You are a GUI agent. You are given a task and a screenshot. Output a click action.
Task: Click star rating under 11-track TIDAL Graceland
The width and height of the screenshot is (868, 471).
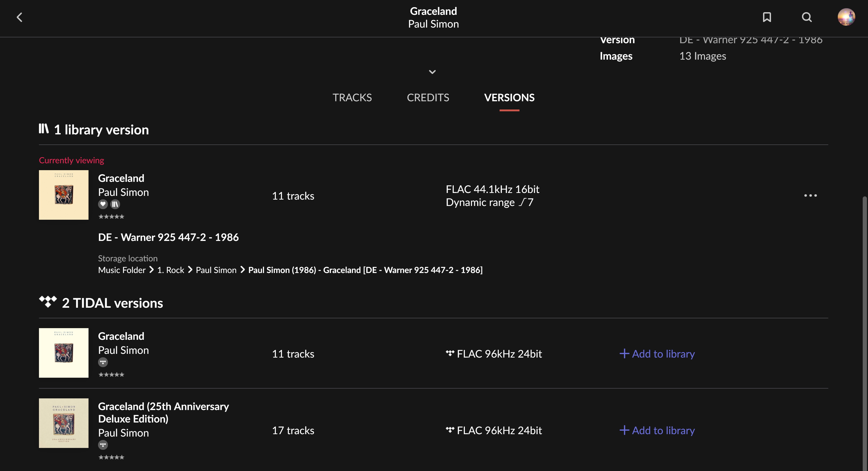(x=111, y=374)
